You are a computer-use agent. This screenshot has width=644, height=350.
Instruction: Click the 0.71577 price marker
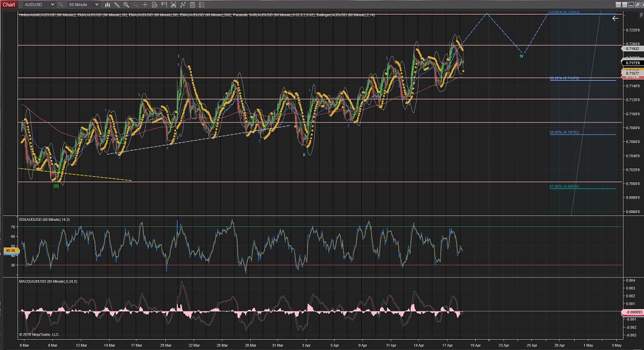[632, 74]
